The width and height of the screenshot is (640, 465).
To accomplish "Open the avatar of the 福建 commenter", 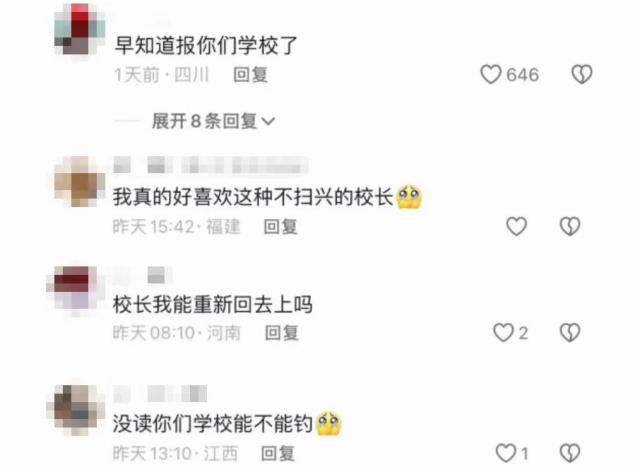I will click(x=80, y=182).
